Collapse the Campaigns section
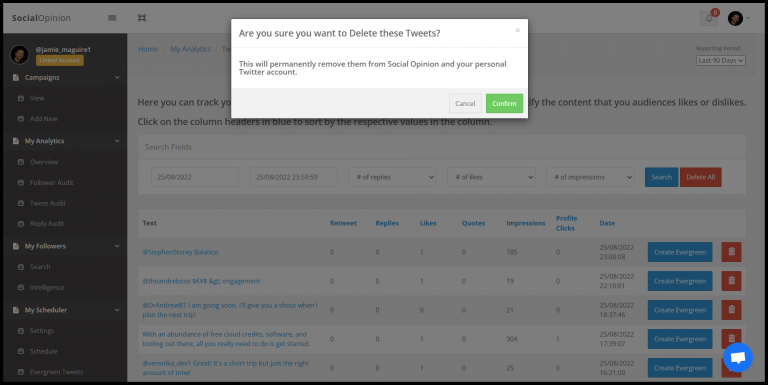Image resolution: width=768 pixels, height=385 pixels. (66, 77)
